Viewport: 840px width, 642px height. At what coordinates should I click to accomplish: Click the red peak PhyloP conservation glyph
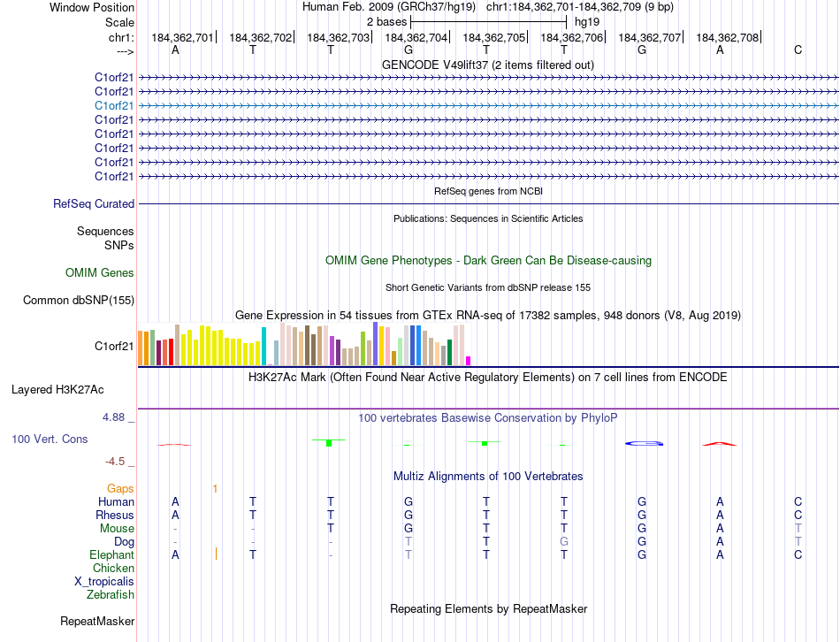(720, 443)
